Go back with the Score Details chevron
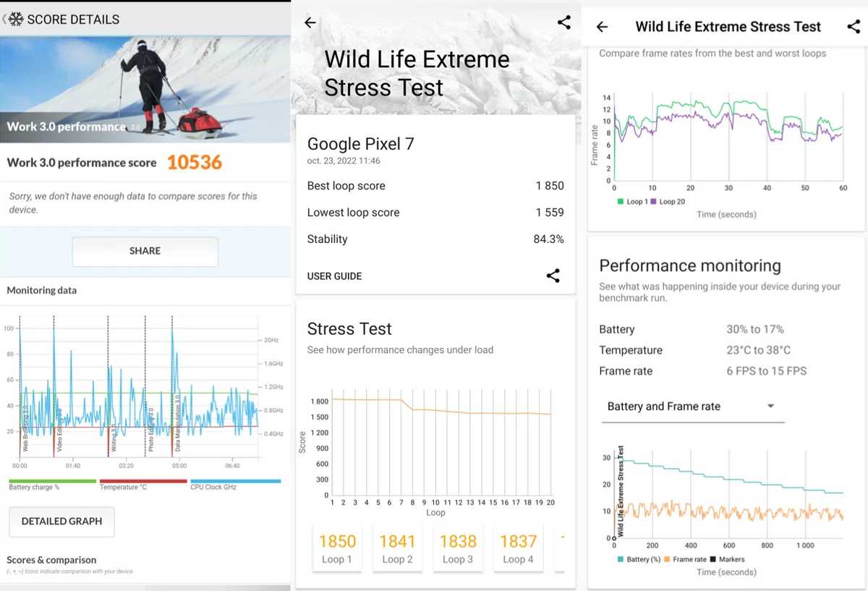The image size is (868, 591). click(4, 20)
